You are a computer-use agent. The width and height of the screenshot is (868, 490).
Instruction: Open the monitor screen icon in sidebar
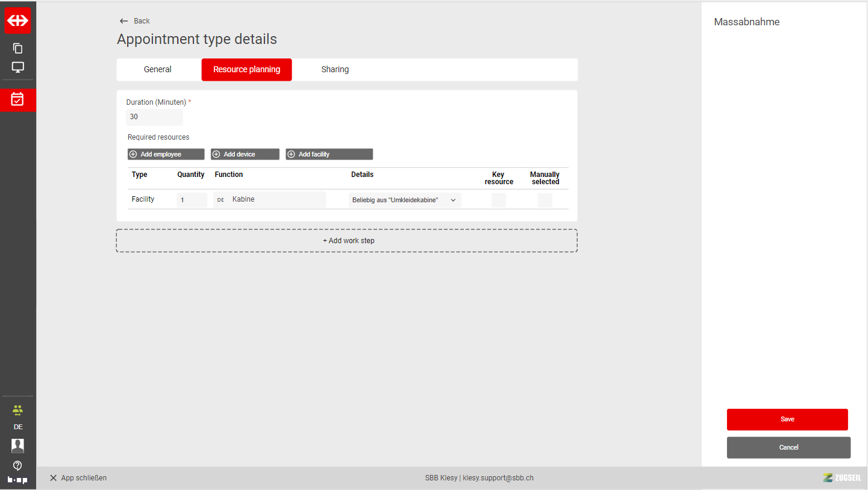18,67
